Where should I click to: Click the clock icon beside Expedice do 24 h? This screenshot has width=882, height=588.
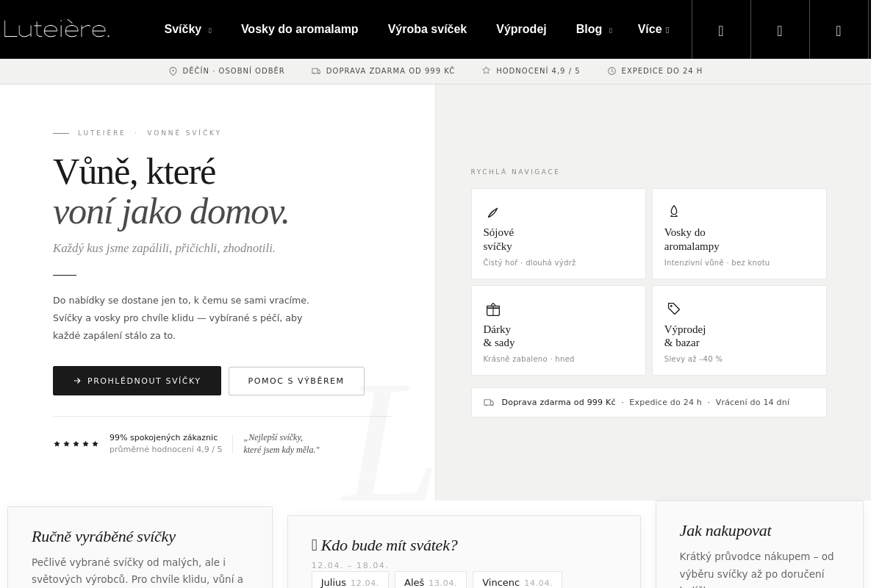pyautogui.click(x=612, y=71)
